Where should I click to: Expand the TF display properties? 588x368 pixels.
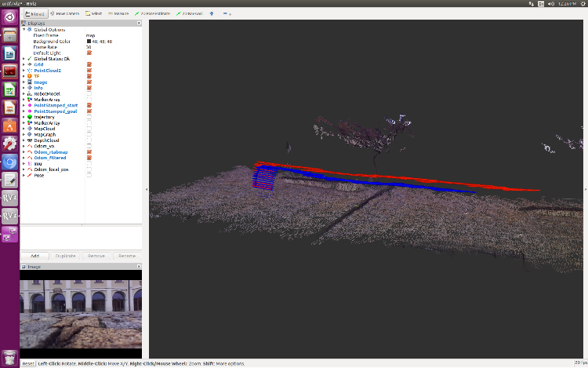coord(24,76)
